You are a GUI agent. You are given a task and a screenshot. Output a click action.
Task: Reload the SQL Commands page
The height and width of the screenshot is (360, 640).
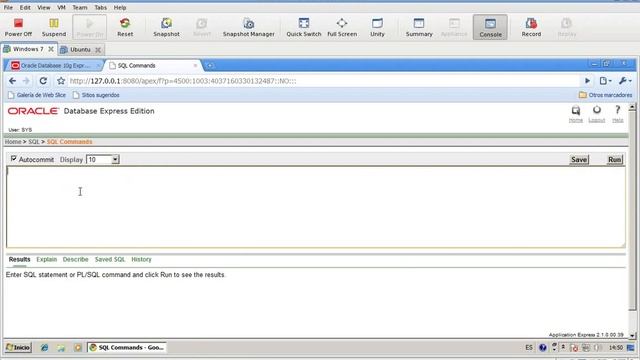(43, 81)
